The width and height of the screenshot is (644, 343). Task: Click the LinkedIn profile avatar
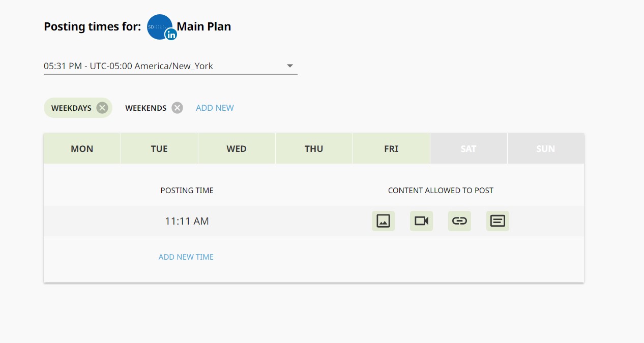tap(160, 26)
